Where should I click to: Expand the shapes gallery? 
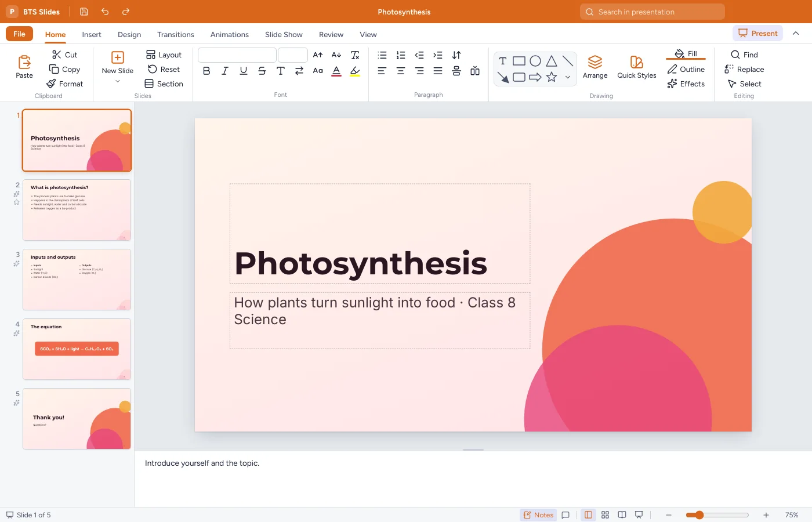(568, 77)
